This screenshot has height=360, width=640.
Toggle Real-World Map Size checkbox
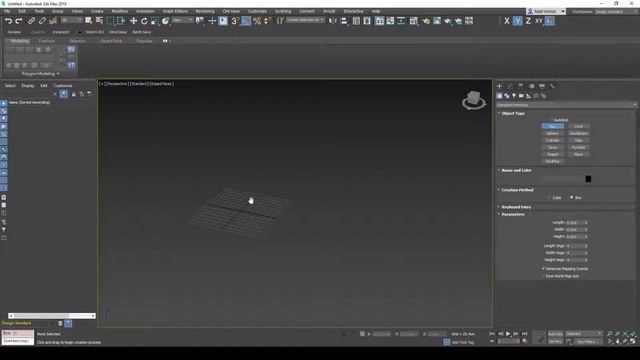click(544, 276)
